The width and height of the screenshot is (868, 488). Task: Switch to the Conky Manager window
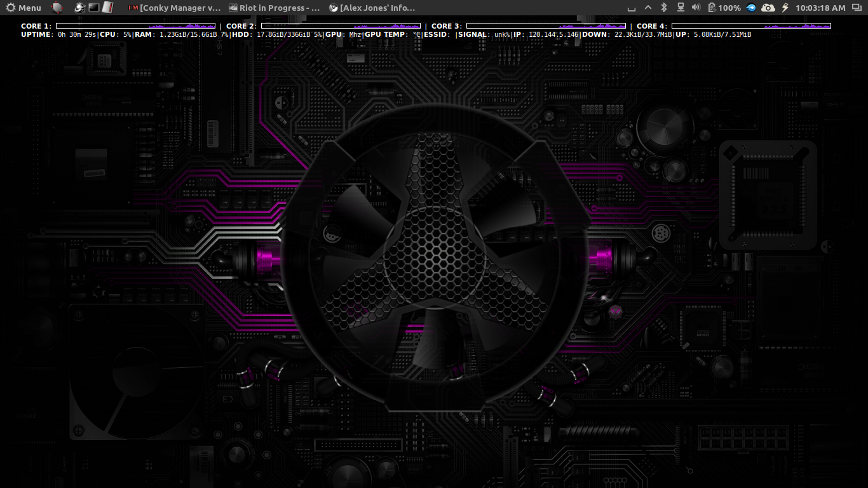175,8
